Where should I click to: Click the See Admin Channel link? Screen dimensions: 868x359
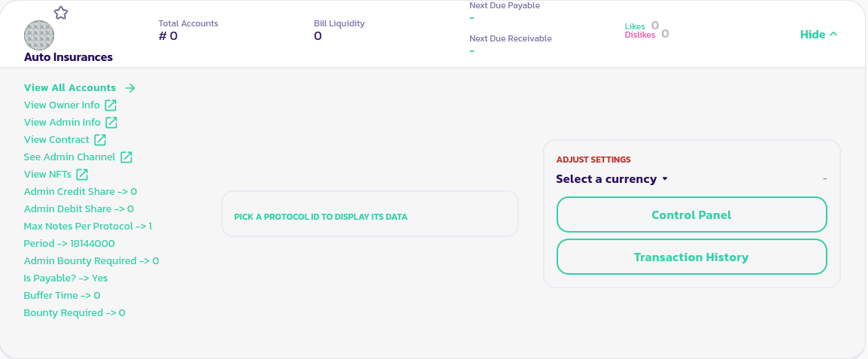(70, 157)
